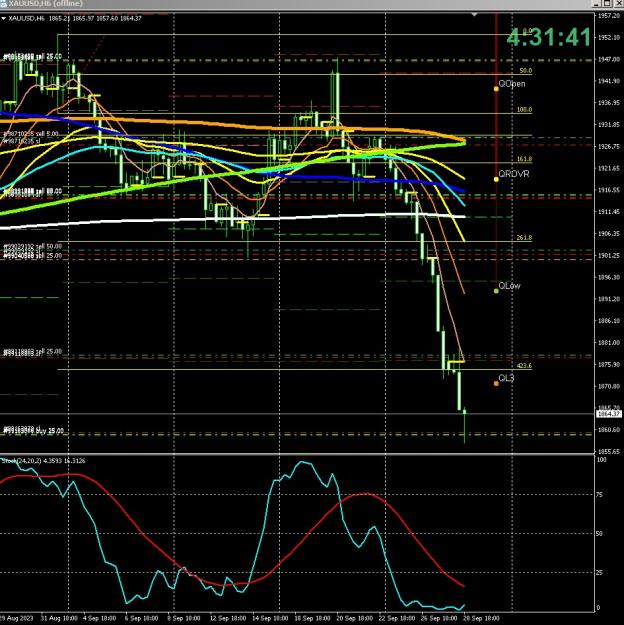Click the stochastic 75 level scale label
Screen dimensions: 624x625
(599, 494)
